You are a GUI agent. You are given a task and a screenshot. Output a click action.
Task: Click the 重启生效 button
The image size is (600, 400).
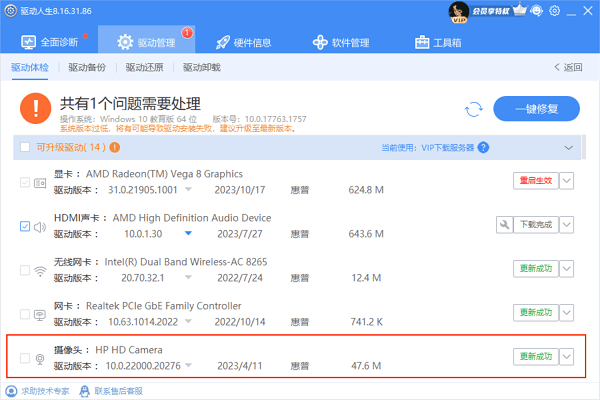click(536, 181)
